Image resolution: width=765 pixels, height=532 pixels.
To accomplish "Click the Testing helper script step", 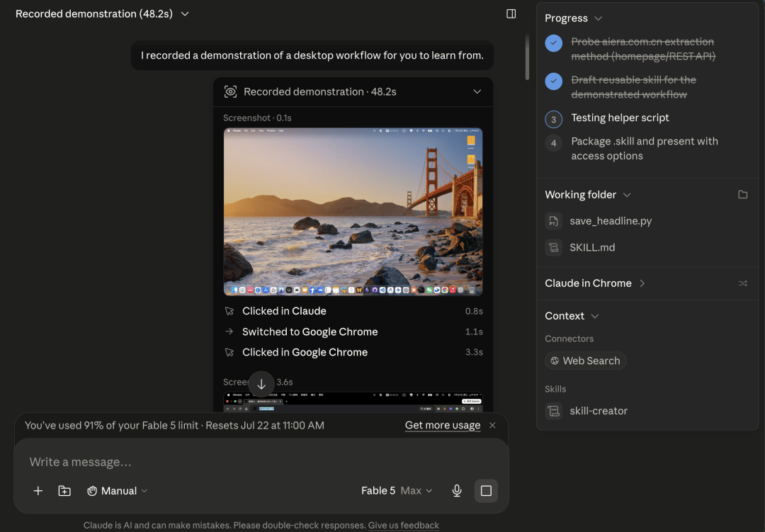I will [x=620, y=118].
